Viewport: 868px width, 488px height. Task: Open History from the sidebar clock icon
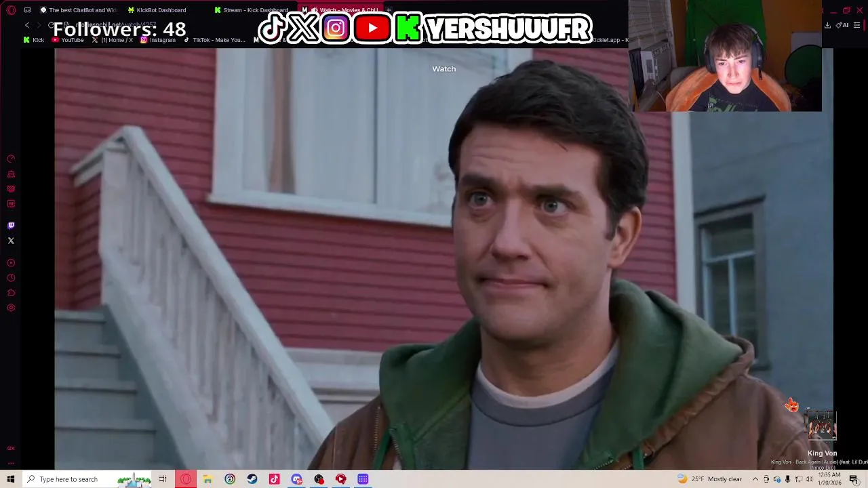coord(11,278)
